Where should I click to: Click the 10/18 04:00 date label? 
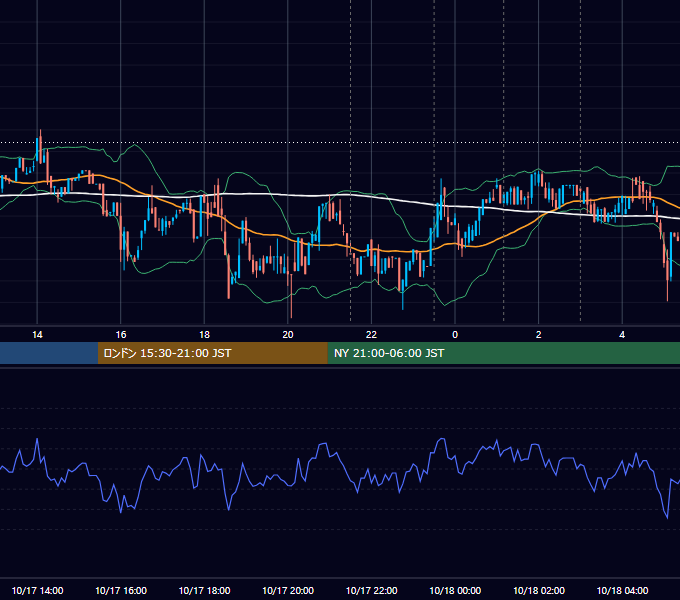[x=622, y=590]
